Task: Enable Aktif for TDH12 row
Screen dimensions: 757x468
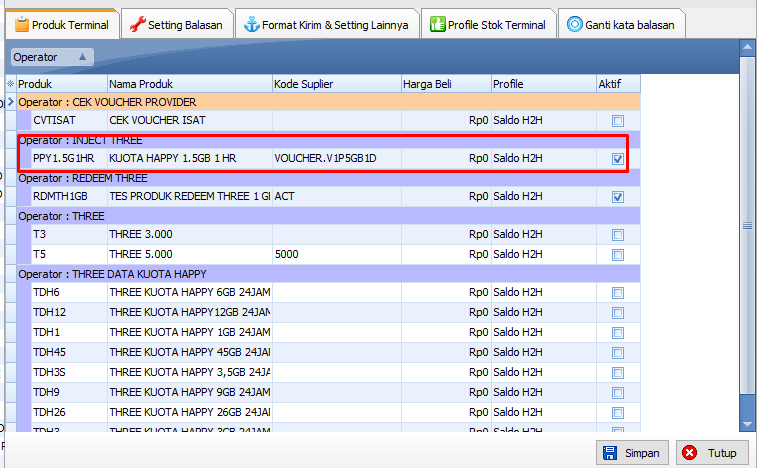Action: [617, 313]
